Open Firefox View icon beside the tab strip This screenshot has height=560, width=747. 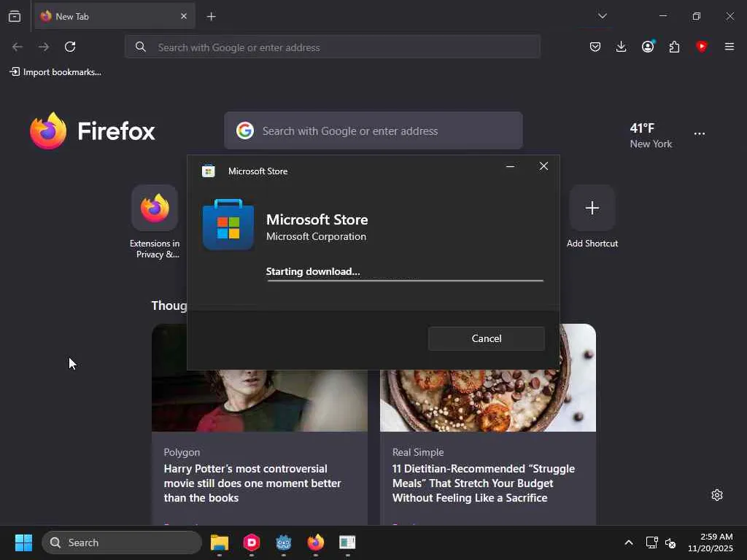point(15,17)
